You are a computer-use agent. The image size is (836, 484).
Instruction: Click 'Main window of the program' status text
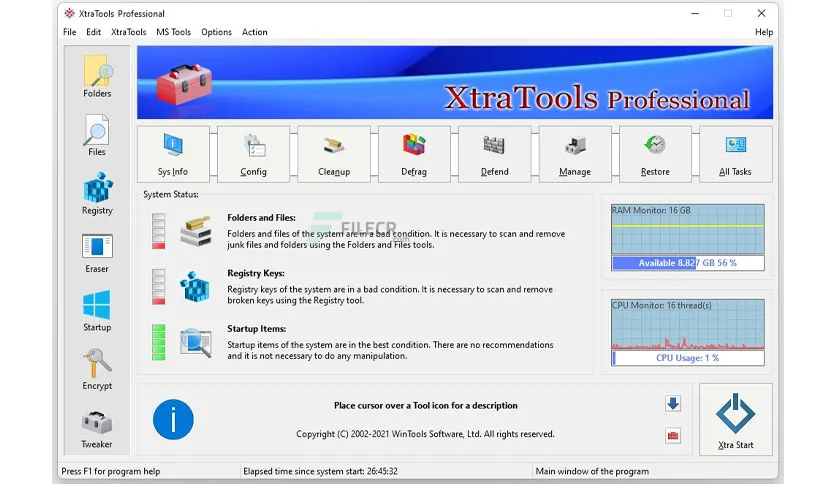click(592, 471)
